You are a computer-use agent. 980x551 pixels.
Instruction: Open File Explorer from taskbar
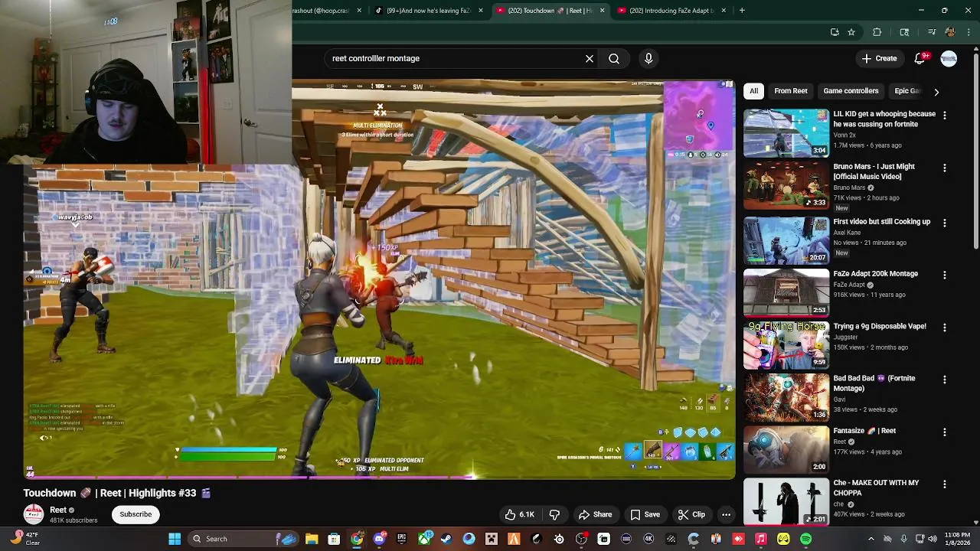coord(312,539)
